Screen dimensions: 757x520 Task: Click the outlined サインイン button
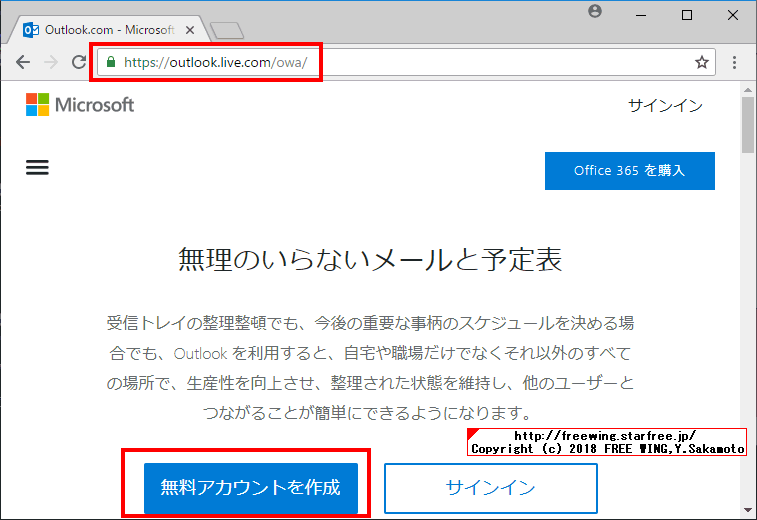tap(491, 488)
